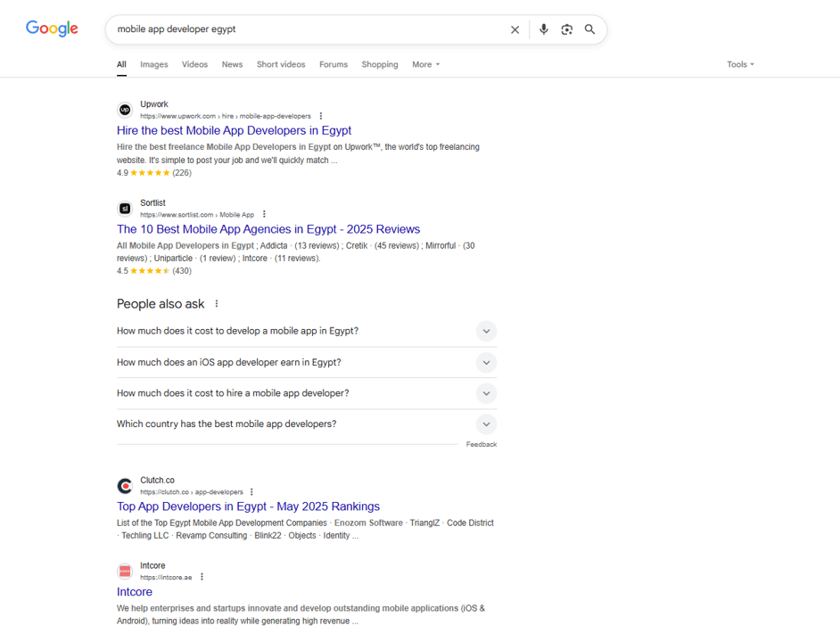The width and height of the screenshot is (840, 642).
Task: Expand which country has best developers question
Action: pyautogui.click(x=307, y=424)
